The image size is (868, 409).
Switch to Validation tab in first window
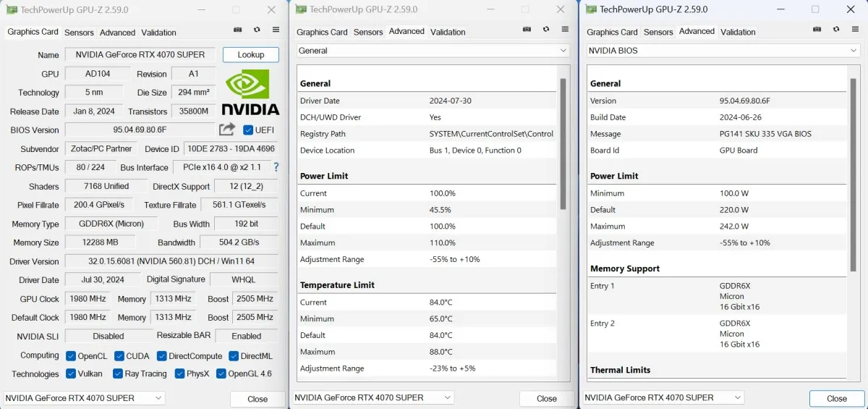point(158,33)
